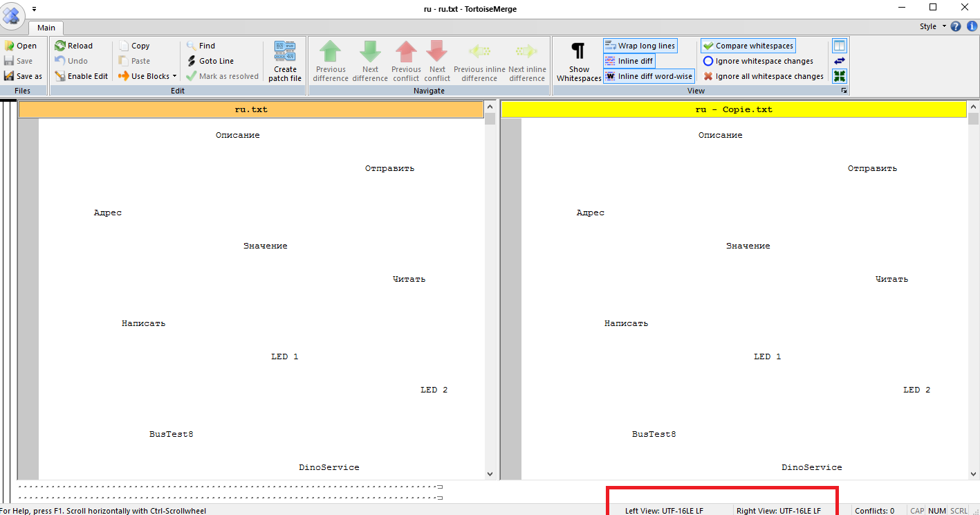This screenshot has width=980, height=515.
Task: Click the Save as button
Action: click(23, 76)
